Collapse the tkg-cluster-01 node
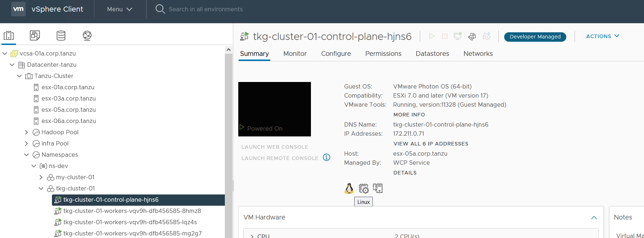 click(x=41, y=188)
